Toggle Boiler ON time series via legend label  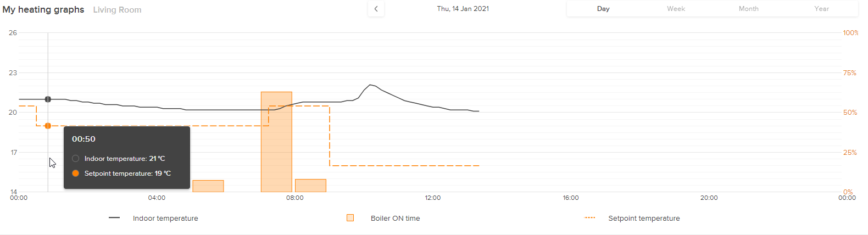pyautogui.click(x=395, y=219)
